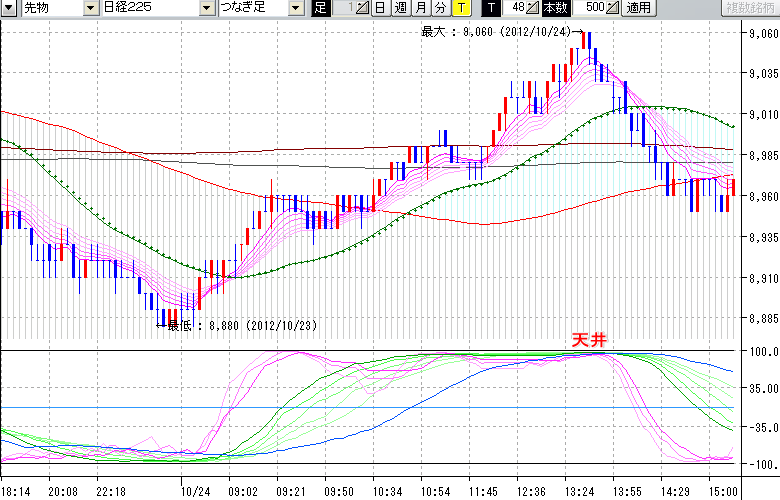780x500 pixels.
Task: Click the spinner next to the 48 value
Action: (534, 8)
